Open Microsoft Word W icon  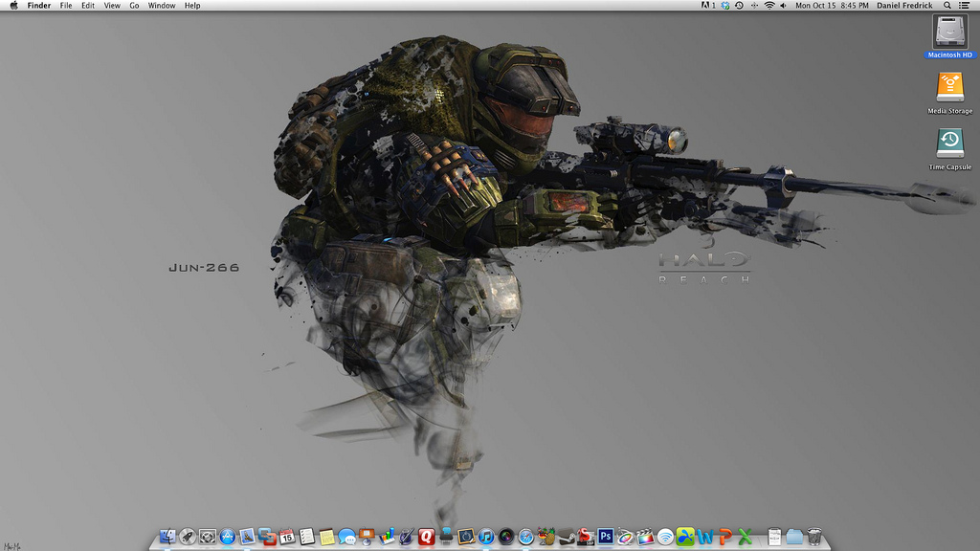tap(705, 536)
